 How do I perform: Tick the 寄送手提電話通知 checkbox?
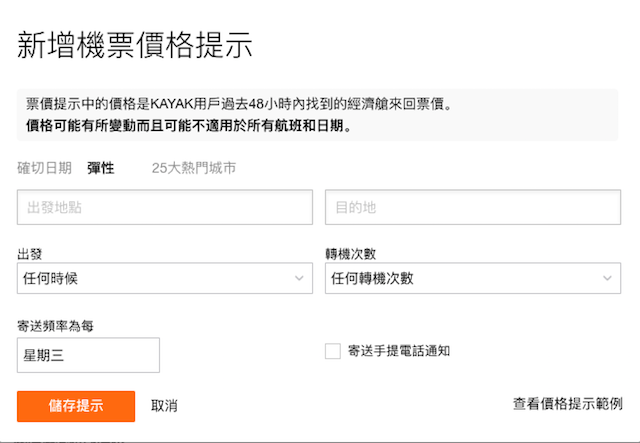point(333,351)
